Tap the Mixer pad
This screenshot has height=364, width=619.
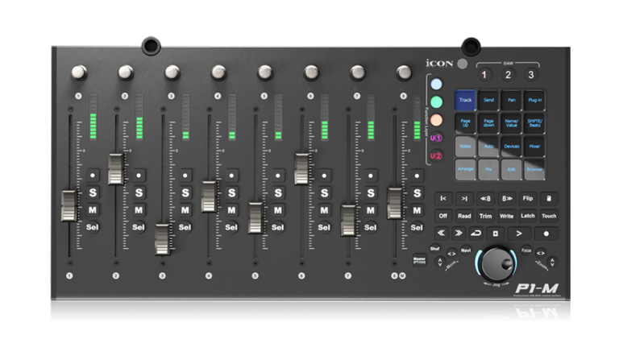point(535,147)
